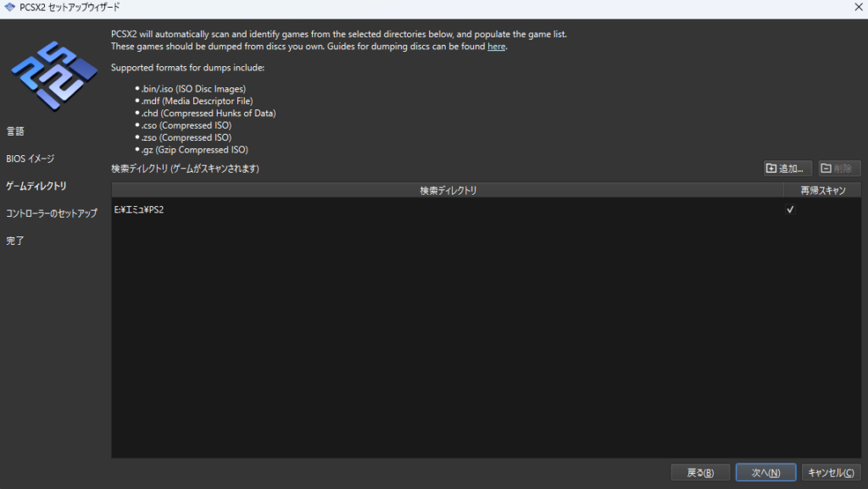The image size is (868, 489).
Task: Click the '.mdf (Media Descriptor File)' text
Action: point(197,101)
